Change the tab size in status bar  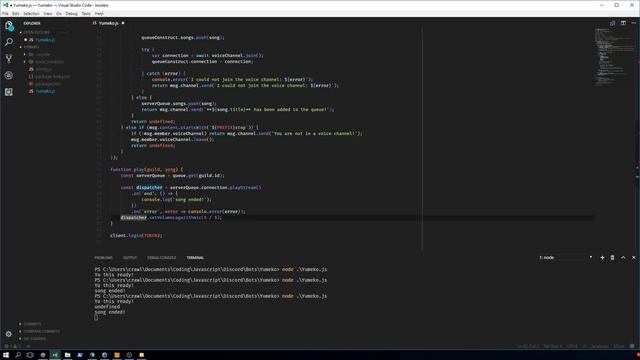[x=552, y=346]
